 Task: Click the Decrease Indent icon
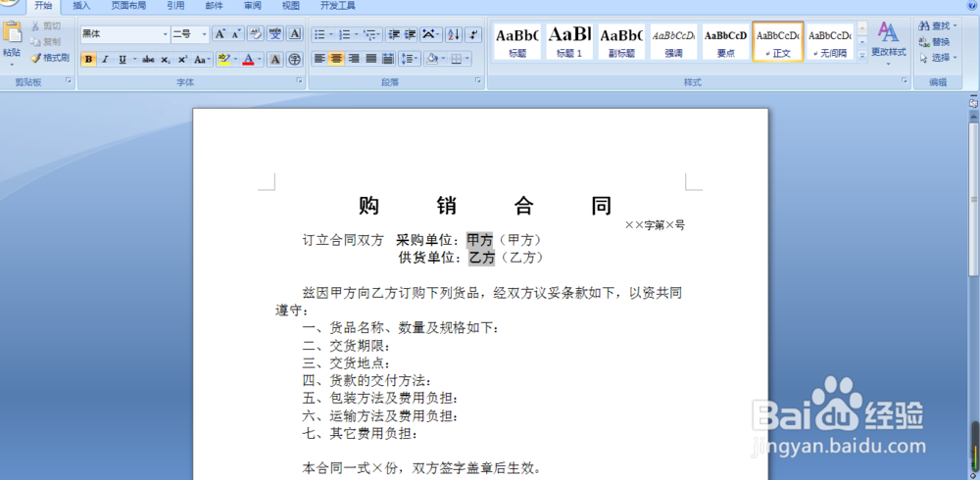coord(393,33)
